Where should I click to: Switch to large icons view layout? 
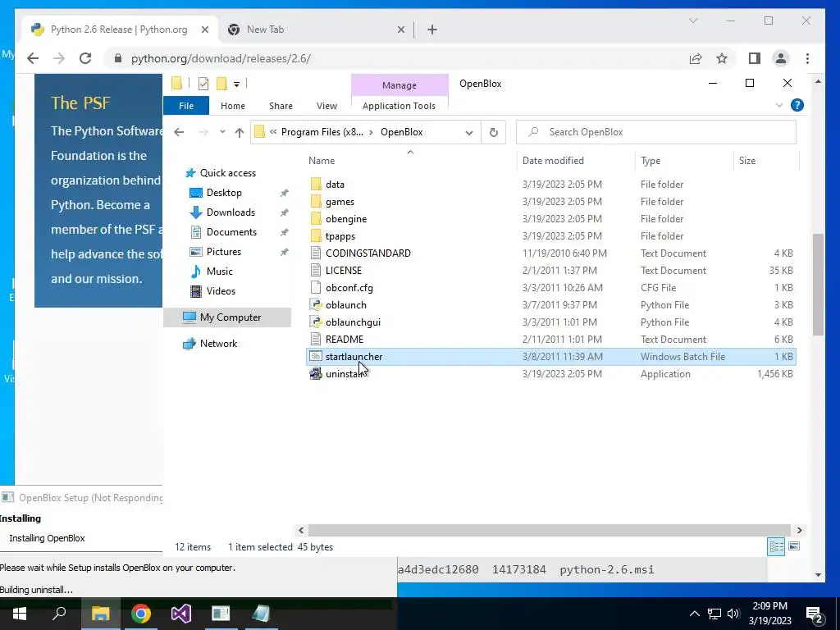(x=794, y=546)
